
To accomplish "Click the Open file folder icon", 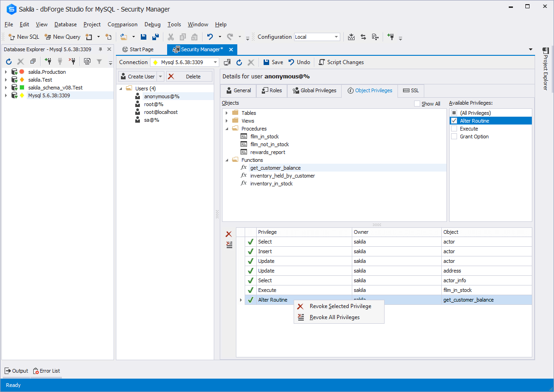I will click(123, 37).
